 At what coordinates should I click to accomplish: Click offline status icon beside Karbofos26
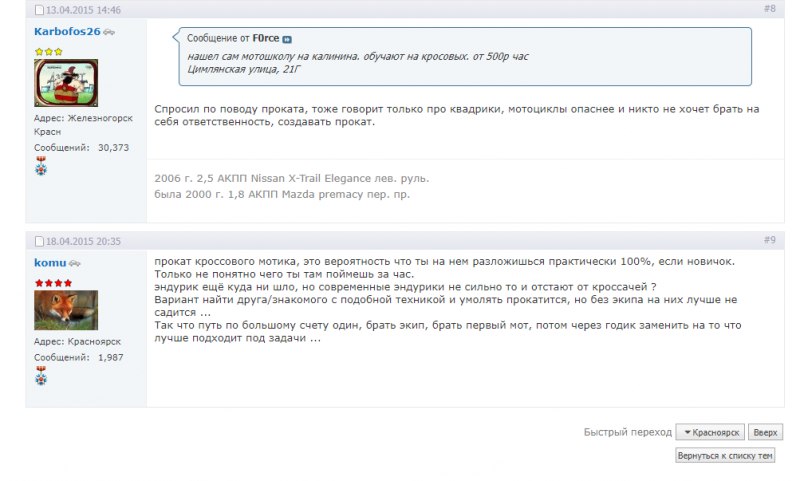(x=109, y=32)
